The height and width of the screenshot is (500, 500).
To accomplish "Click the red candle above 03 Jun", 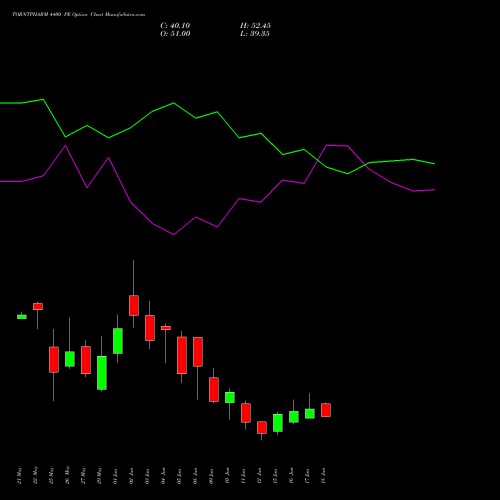I will (150, 328).
